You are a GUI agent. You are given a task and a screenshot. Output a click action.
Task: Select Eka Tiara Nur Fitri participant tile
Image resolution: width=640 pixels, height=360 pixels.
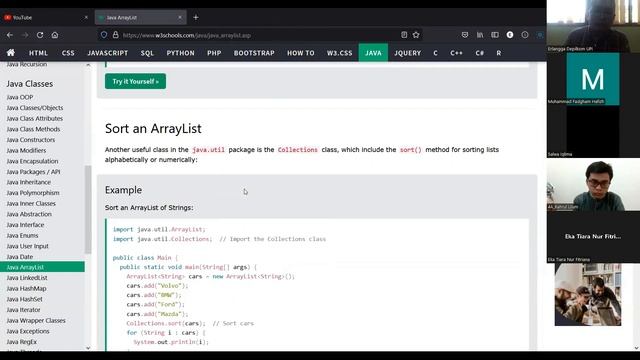(x=593, y=237)
